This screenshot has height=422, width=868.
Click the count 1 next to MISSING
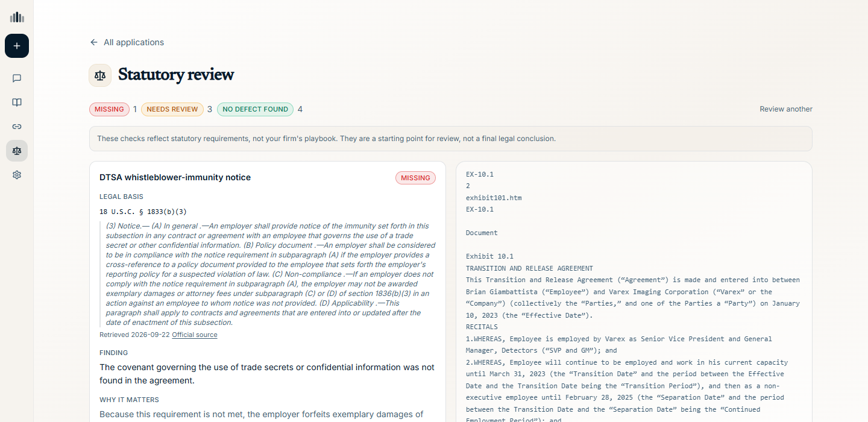tap(135, 109)
